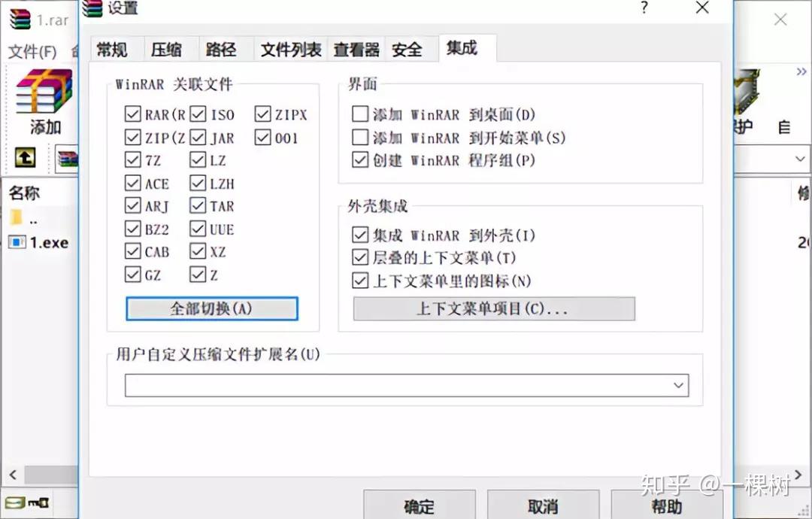Toggle the ZIP file association checkbox
The height and width of the screenshot is (519, 812).
pos(132,137)
